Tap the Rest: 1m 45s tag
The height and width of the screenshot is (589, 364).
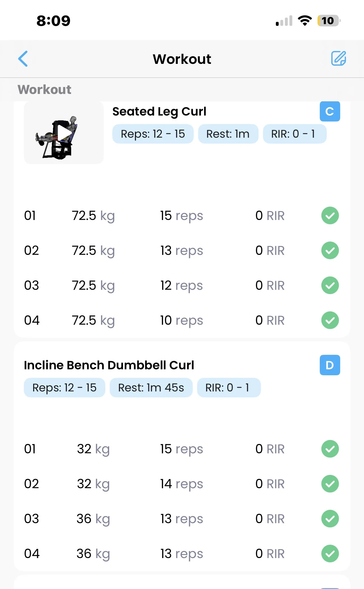pyautogui.click(x=151, y=388)
